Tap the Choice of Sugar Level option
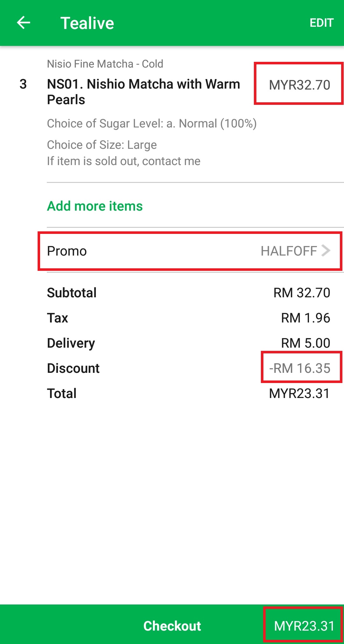 (x=152, y=123)
